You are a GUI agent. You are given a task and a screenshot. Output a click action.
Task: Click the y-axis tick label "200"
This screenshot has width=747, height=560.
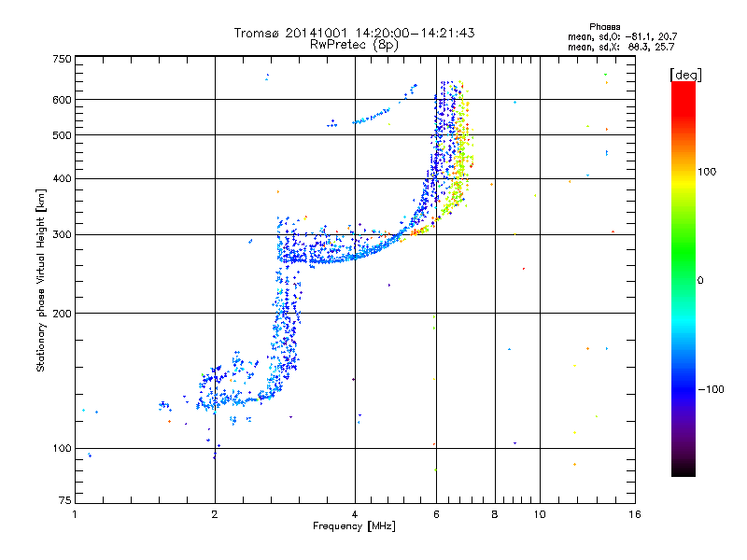[62, 314]
